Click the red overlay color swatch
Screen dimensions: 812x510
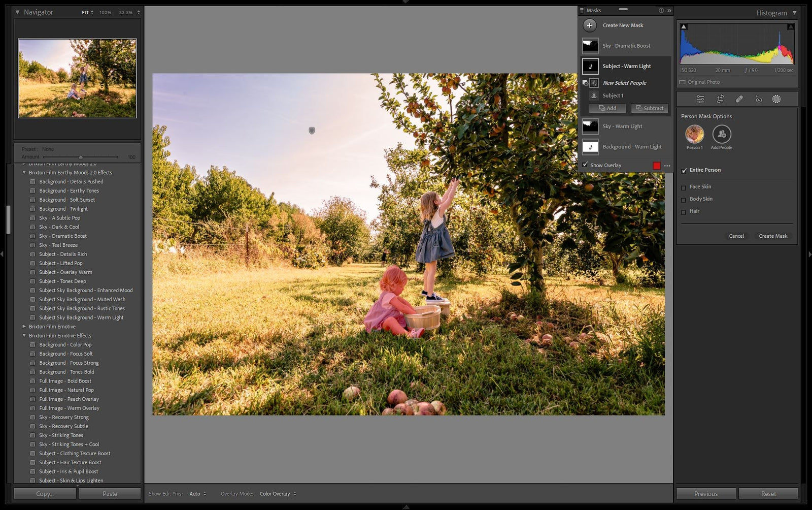[657, 165]
